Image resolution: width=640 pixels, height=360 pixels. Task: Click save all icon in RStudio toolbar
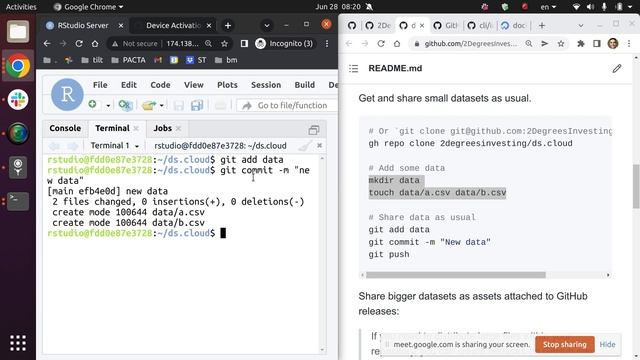tap(197, 105)
